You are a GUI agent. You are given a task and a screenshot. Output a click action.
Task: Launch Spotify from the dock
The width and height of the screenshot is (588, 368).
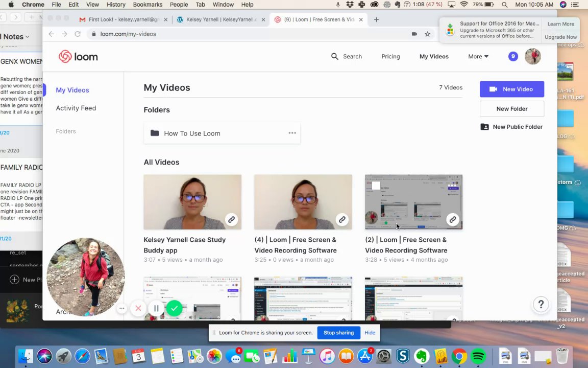coord(478,356)
